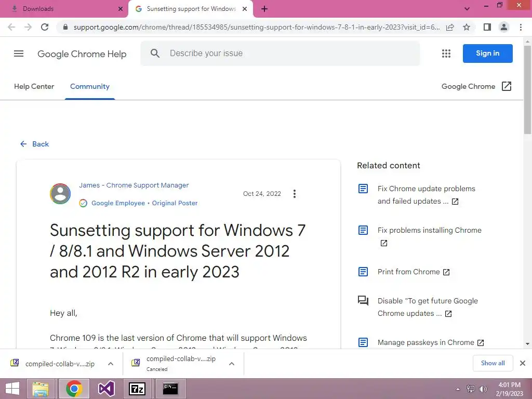532x399 pixels.
Task: Click the volume speaker tray icon
Action: [x=483, y=389]
